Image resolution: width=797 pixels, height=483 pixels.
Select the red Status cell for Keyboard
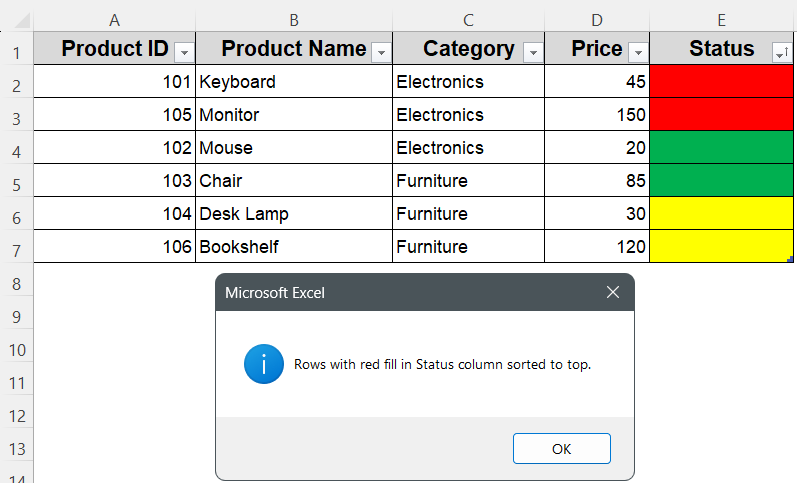tap(722, 82)
